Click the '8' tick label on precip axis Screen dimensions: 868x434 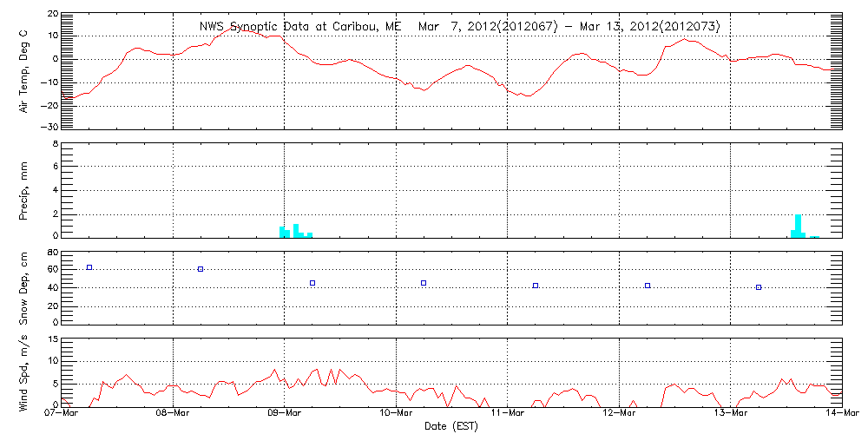[55, 143]
